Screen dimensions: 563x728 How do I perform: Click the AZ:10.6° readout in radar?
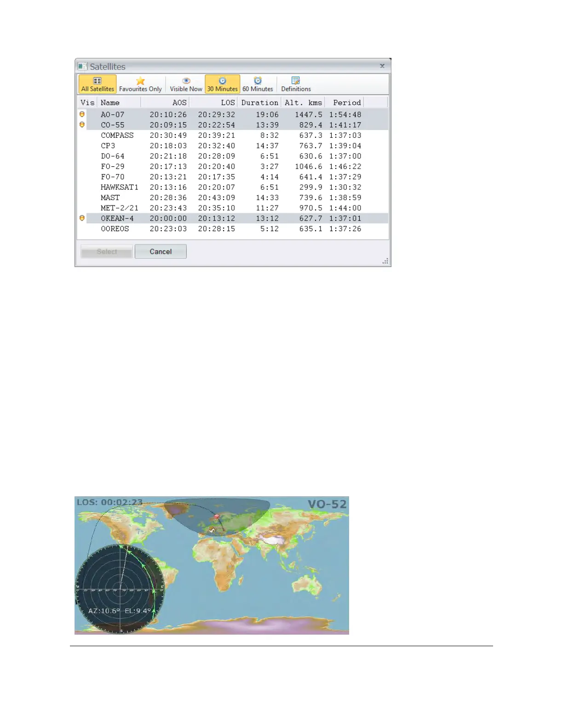pyautogui.click(x=104, y=611)
